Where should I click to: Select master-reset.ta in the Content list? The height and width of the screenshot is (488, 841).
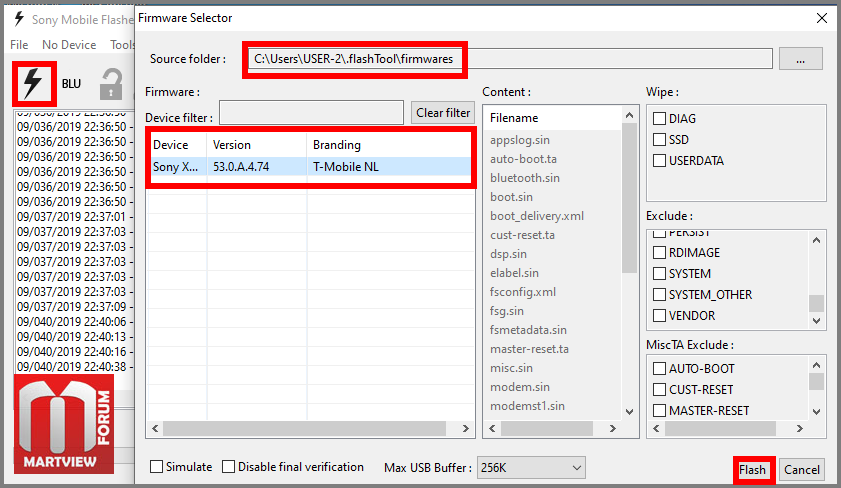pos(529,349)
